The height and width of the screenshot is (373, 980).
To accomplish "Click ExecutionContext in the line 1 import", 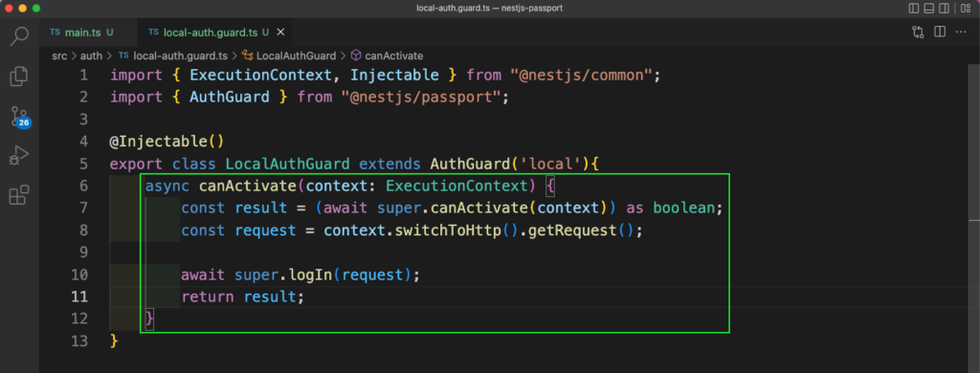I will click(x=260, y=76).
